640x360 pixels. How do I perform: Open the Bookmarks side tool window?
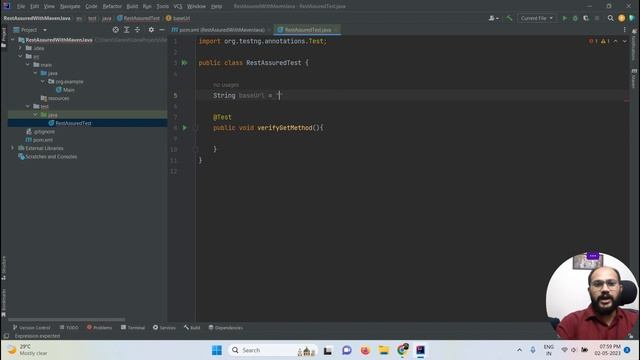[x=4, y=302]
